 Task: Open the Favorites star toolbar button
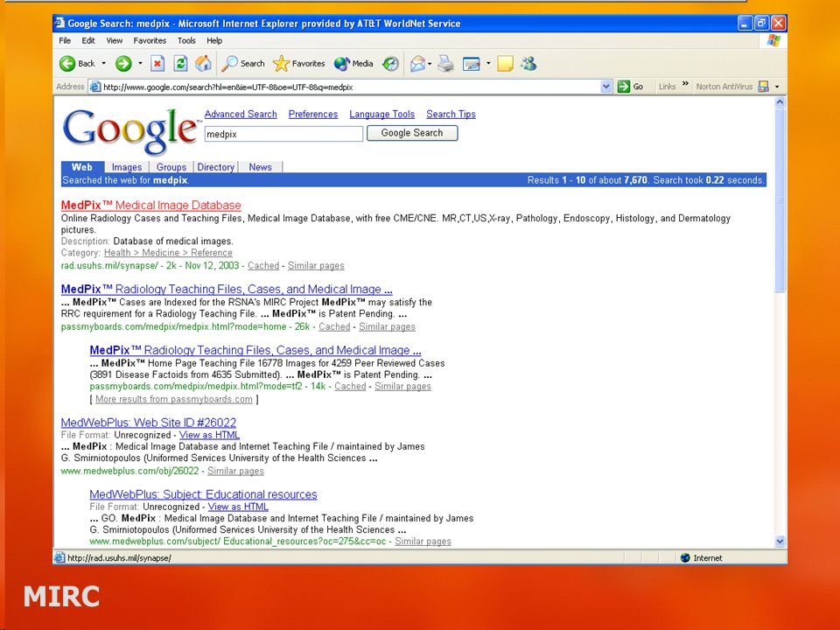coord(299,64)
